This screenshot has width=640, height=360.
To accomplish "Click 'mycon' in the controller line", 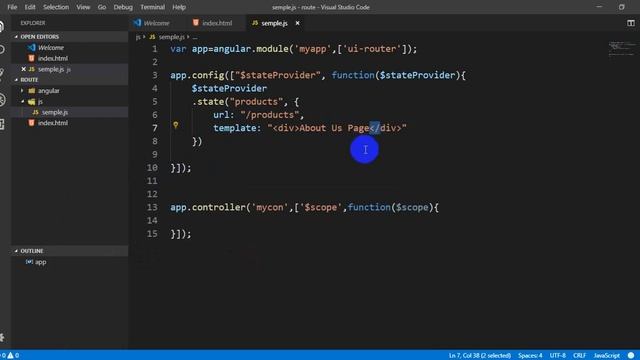I will pos(269,207).
